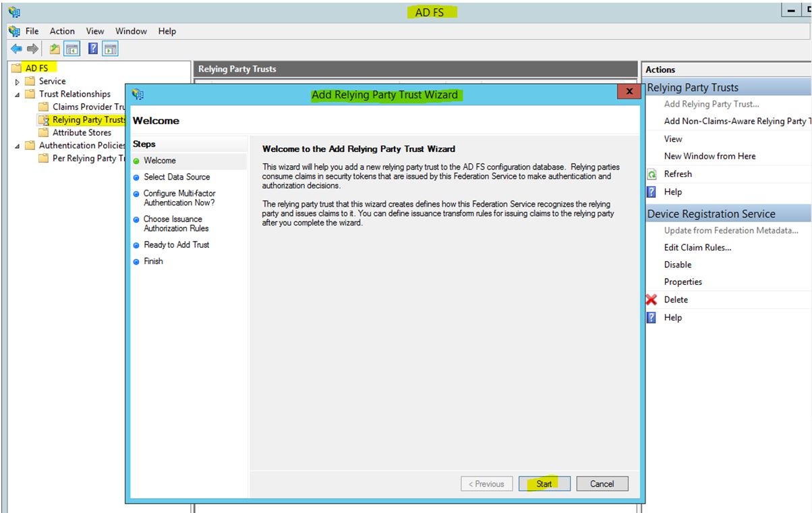Click New Window from Here action
This screenshot has width=812, height=513.
coord(709,156)
